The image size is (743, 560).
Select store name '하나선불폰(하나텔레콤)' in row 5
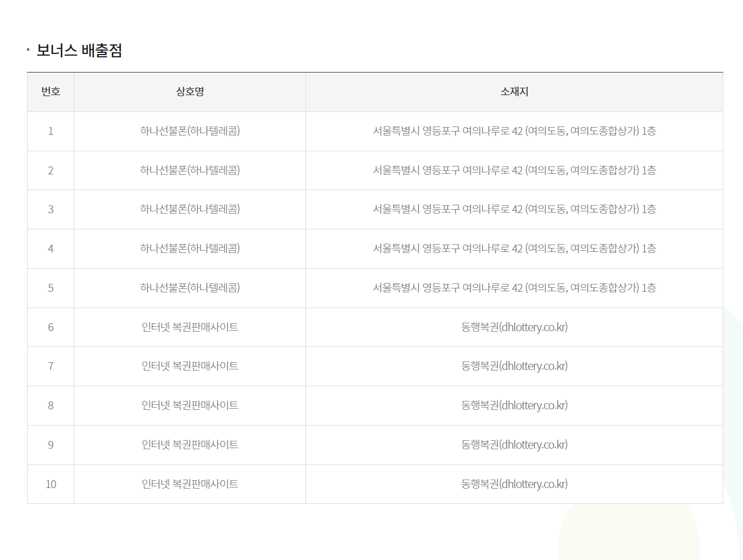pos(190,288)
